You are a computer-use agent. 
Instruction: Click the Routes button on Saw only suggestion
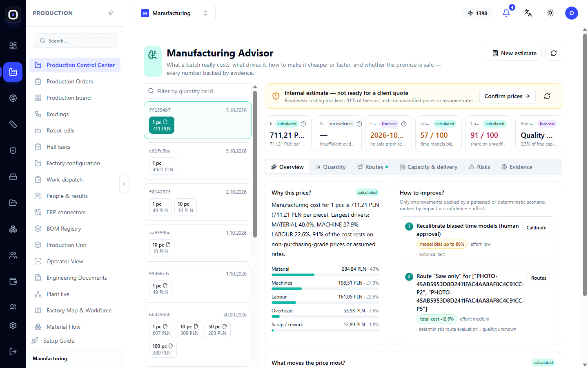pyautogui.click(x=539, y=278)
